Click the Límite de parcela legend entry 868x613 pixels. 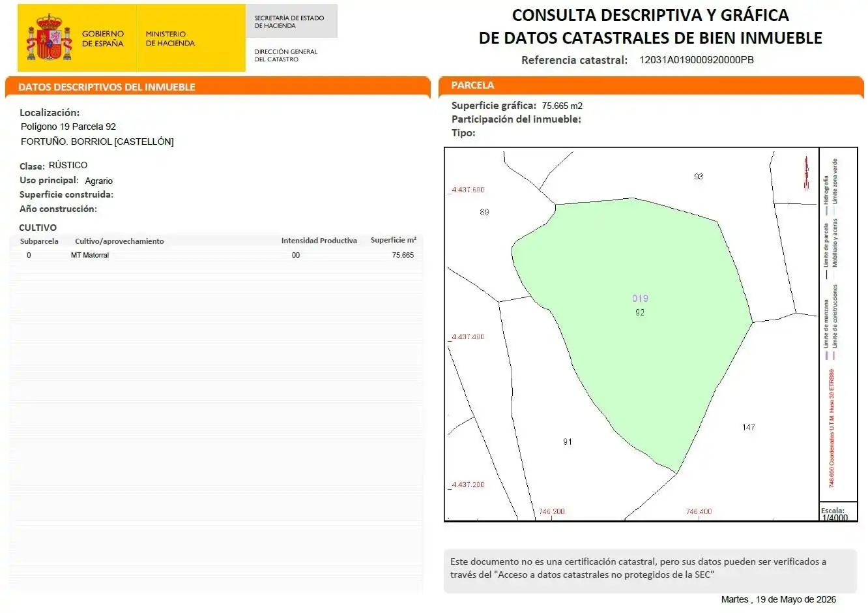click(827, 251)
